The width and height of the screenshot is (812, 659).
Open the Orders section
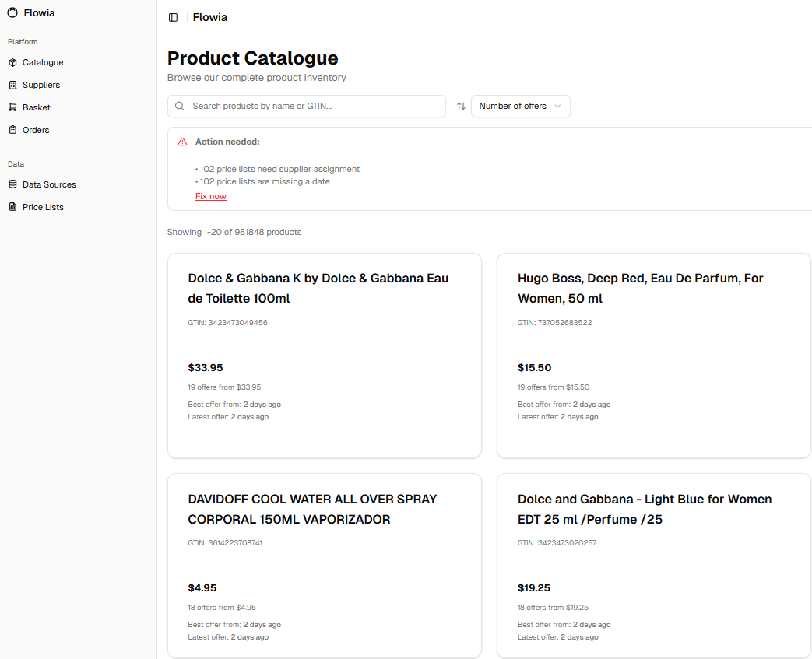click(79, 130)
